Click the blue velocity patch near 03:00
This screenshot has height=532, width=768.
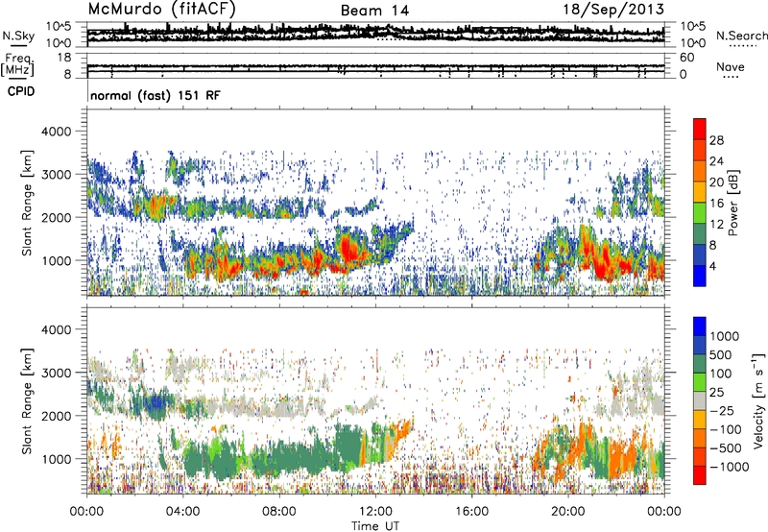point(157,402)
